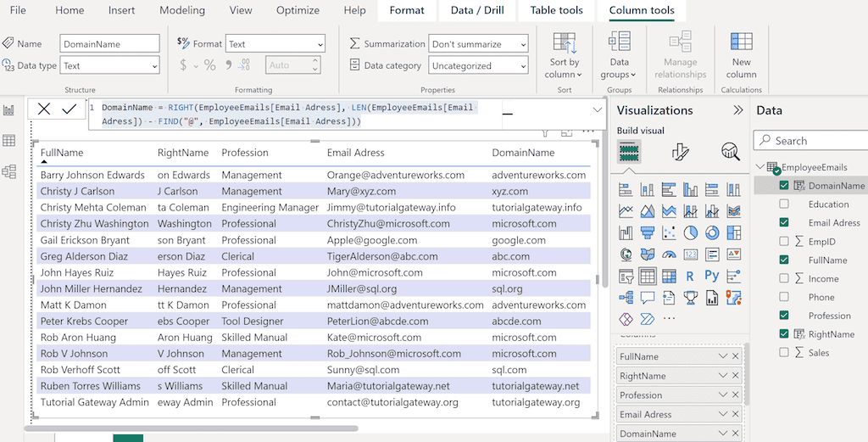Viewport: 868px width, 442px height.
Task: Uncheck the FullName field checkbox
Action: pos(784,260)
